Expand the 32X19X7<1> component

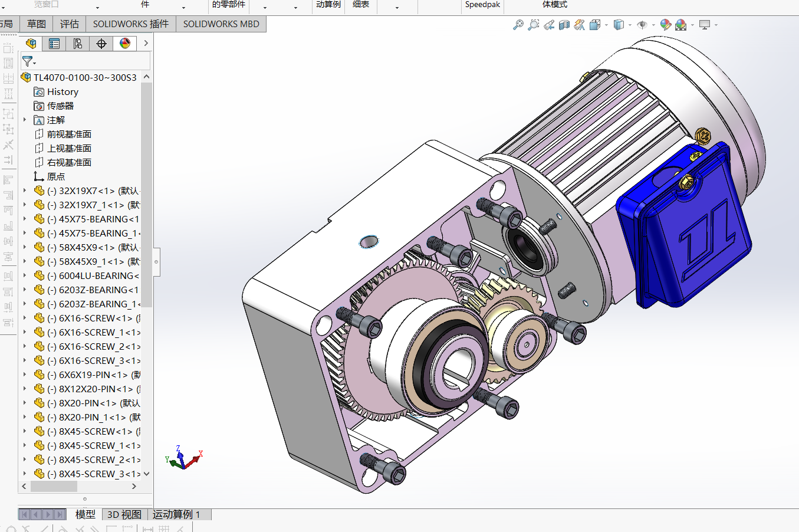25,191
